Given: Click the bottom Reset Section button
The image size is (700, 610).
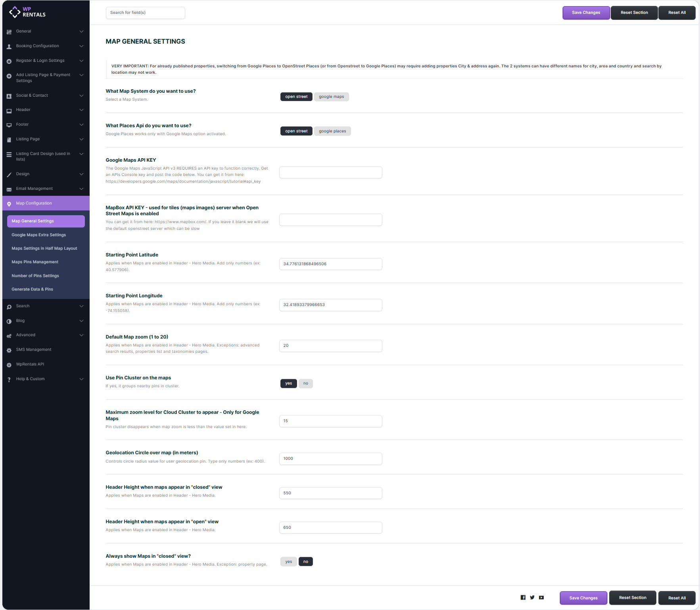Looking at the screenshot, I should (x=632, y=598).
